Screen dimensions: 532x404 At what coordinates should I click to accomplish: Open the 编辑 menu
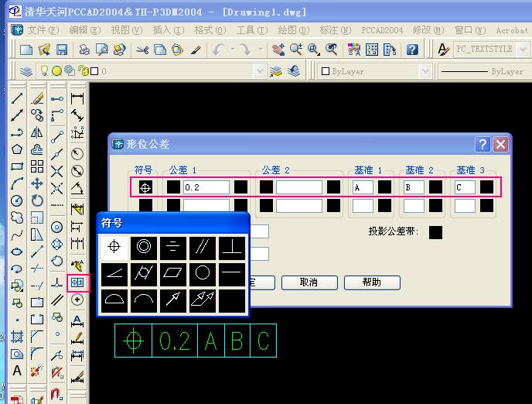(x=85, y=30)
